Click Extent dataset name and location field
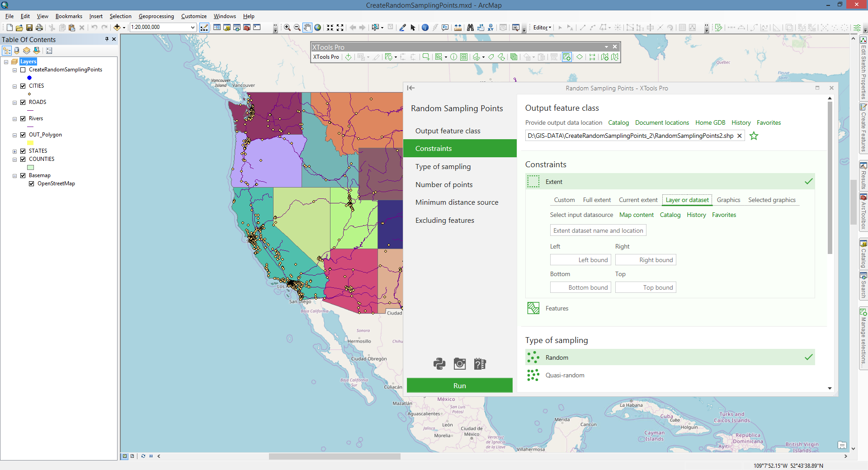This screenshot has height=470, width=868. click(598, 230)
